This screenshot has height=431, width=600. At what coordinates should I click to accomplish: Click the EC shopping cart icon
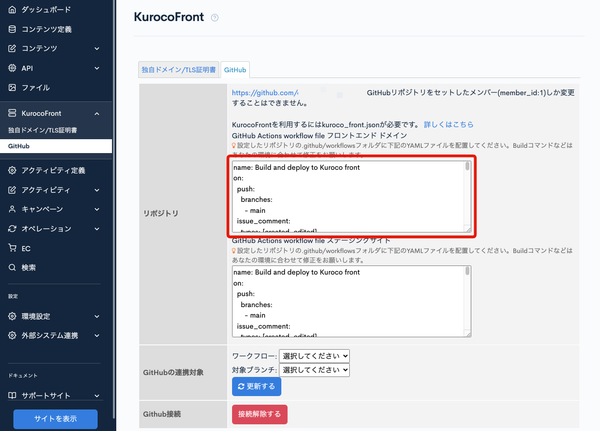(12, 248)
